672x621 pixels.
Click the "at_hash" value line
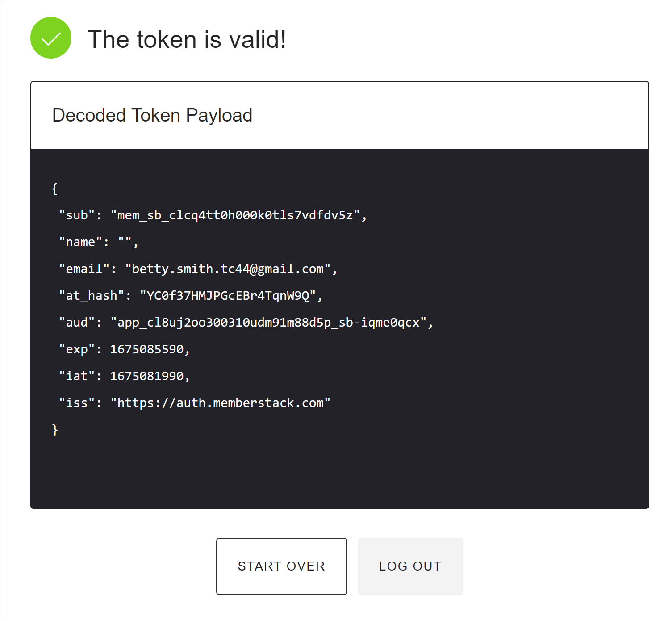click(x=191, y=296)
